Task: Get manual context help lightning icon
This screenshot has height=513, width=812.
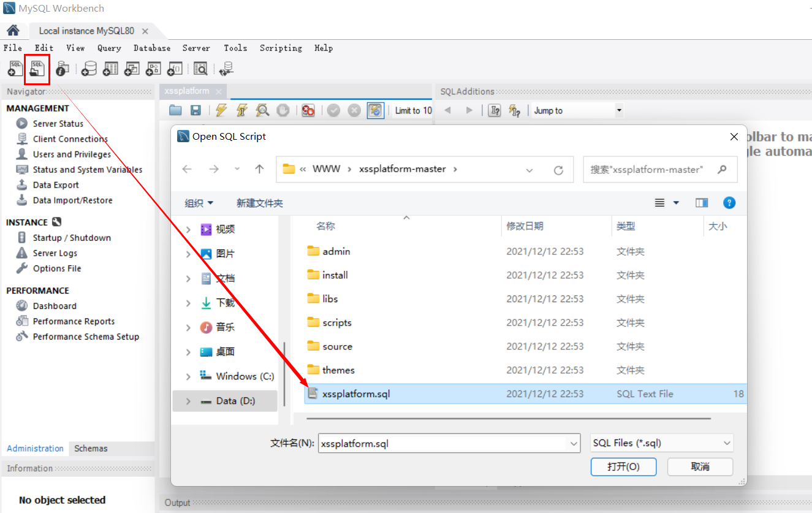Action: click(x=515, y=110)
